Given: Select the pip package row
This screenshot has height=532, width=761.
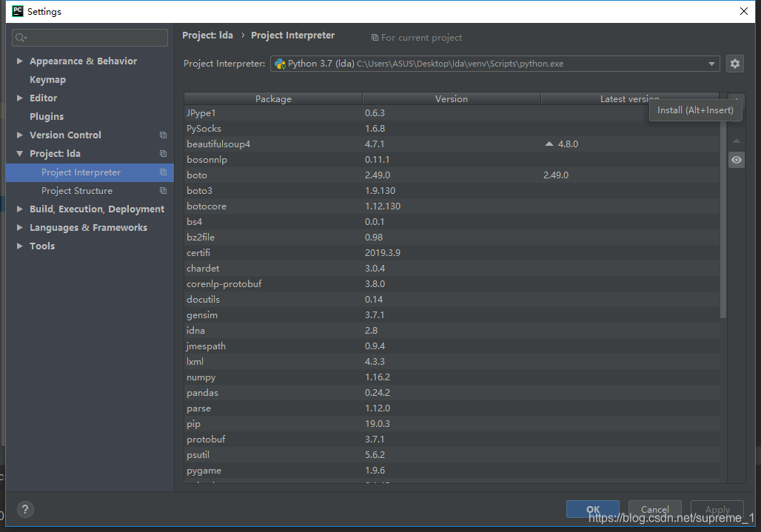Looking at the screenshot, I should point(452,424).
